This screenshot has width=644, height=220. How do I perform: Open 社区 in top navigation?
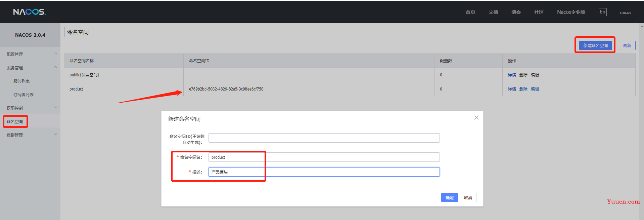539,12
